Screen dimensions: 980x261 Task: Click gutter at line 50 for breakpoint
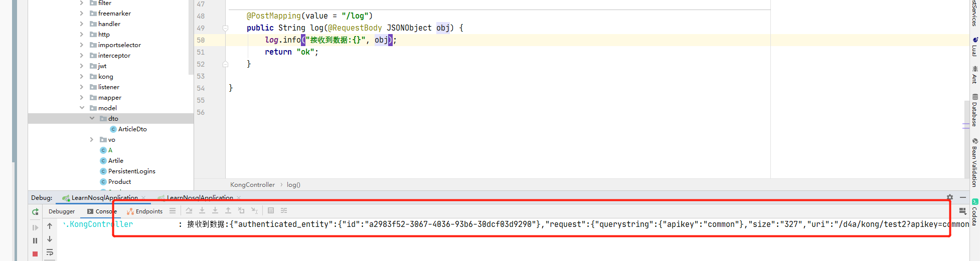click(215, 40)
